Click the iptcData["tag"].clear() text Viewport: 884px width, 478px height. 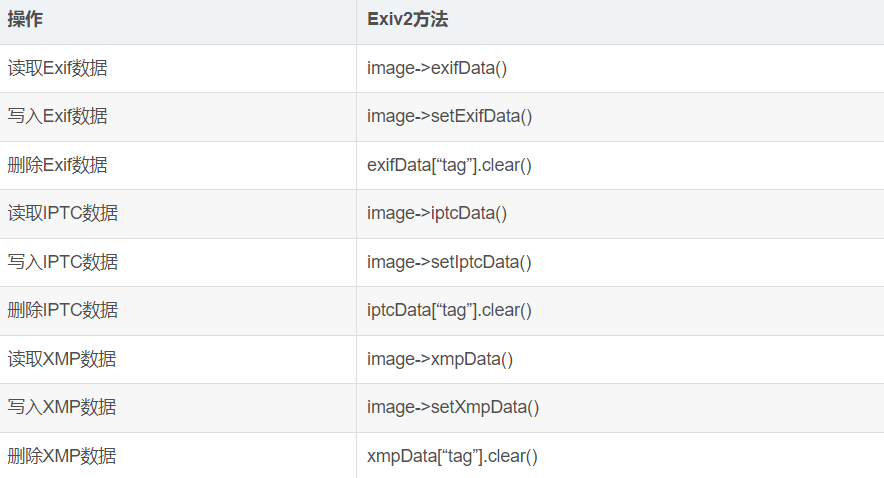pos(449,310)
